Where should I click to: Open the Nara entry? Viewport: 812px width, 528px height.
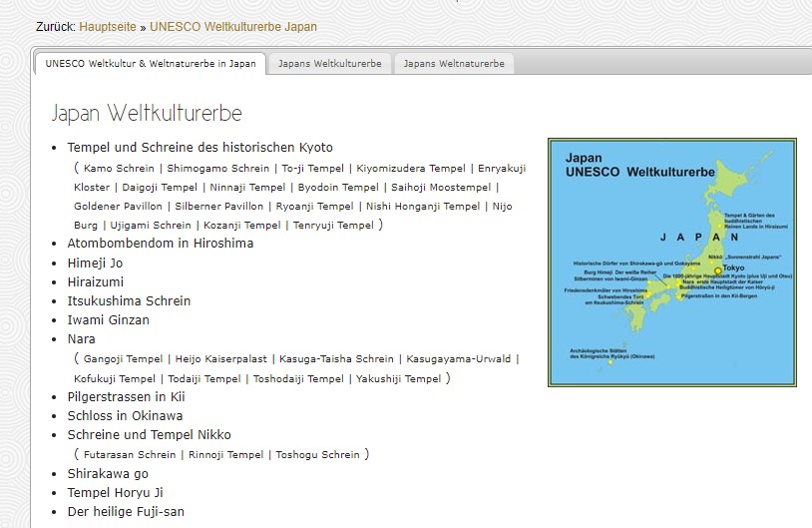point(82,339)
